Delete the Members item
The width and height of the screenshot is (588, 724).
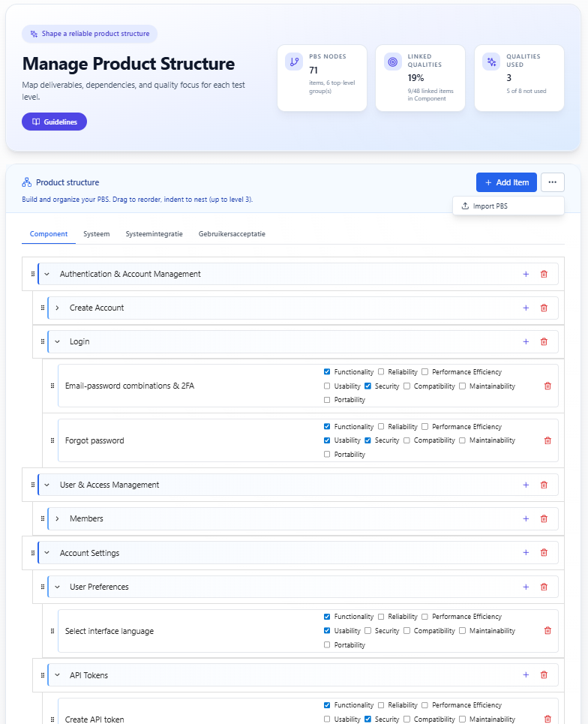544,518
